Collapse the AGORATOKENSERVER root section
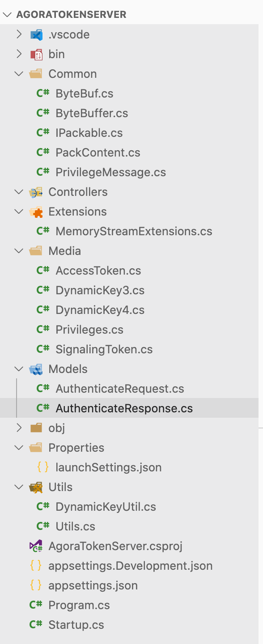The height and width of the screenshot is (644, 263). point(8,14)
